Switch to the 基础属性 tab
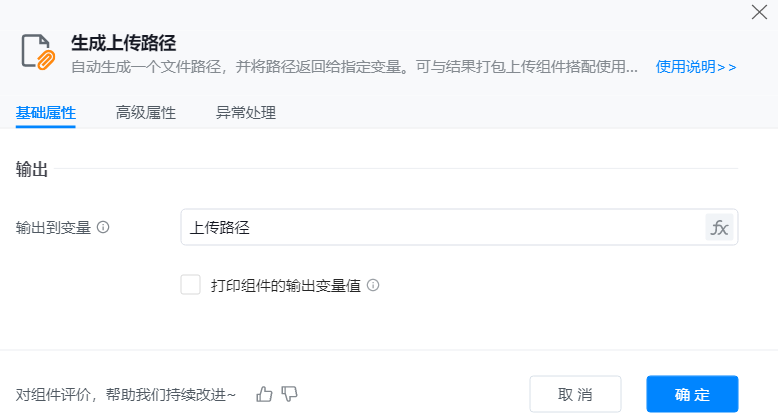The height and width of the screenshot is (419, 778). tap(45, 112)
